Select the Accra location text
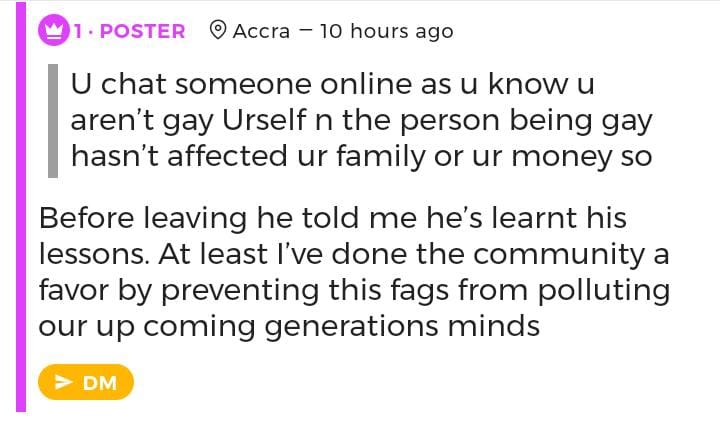The height and width of the screenshot is (425, 720). [261, 31]
